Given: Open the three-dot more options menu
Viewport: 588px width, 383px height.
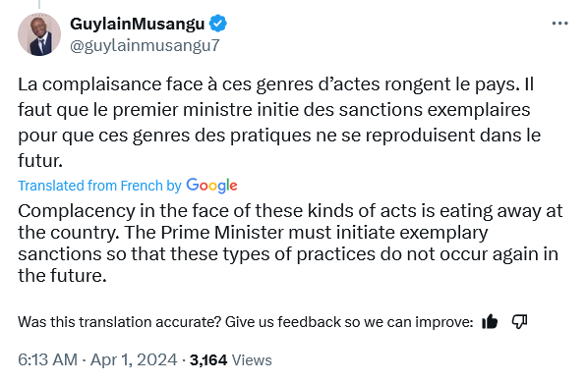Looking at the screenshot, I should (559, 24).
